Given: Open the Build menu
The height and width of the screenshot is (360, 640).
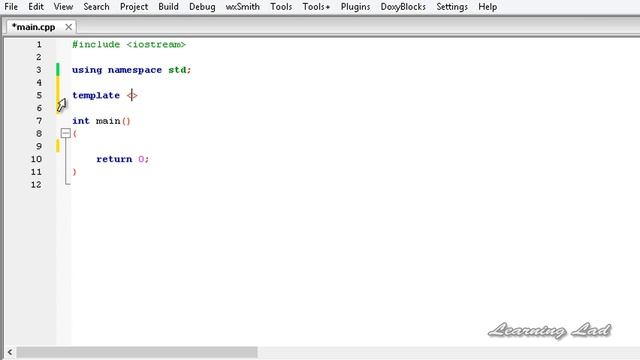Looking at the screenshot, I should pos(169,7).
